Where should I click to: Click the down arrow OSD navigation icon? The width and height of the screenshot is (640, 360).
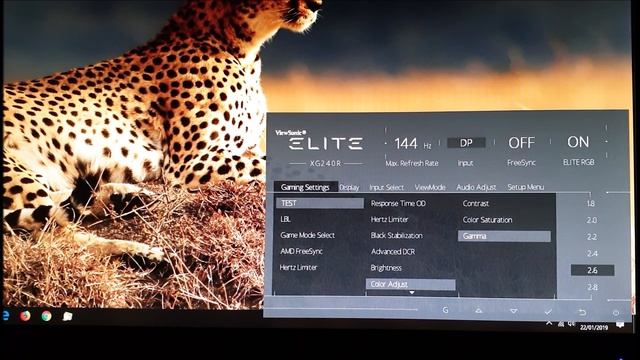click(513, 311)
